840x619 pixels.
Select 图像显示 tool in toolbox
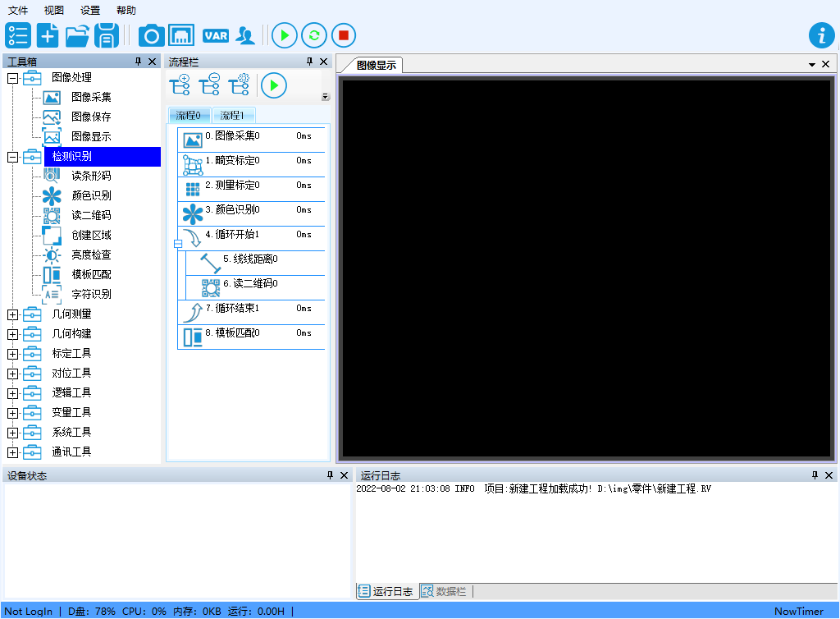(x=91, y=136)
